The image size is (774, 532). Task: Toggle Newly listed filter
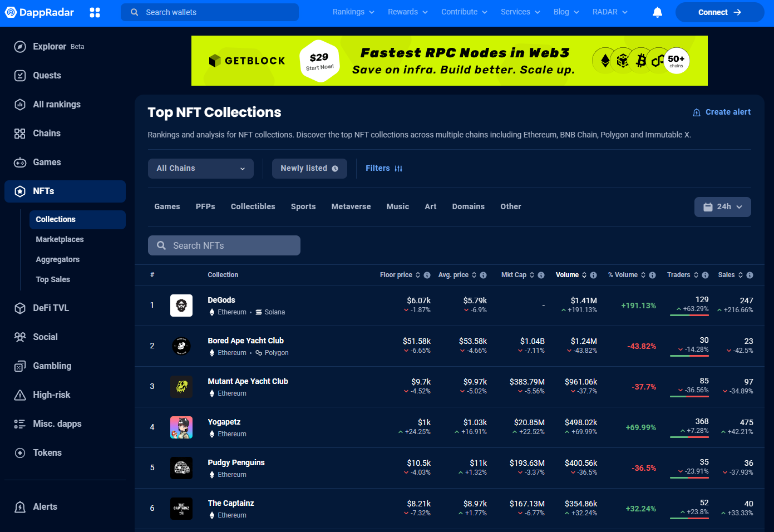click(309, 169)
